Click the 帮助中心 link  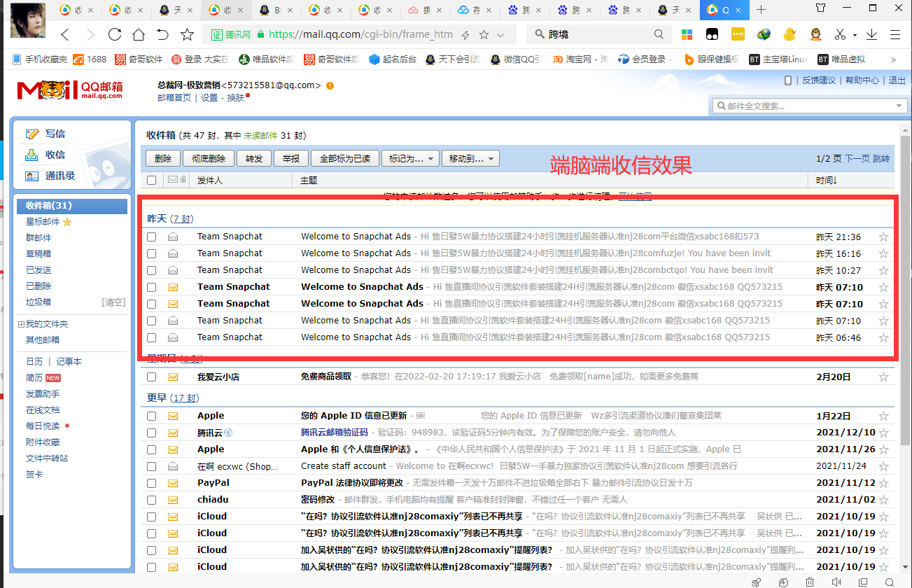pos(862,80)
